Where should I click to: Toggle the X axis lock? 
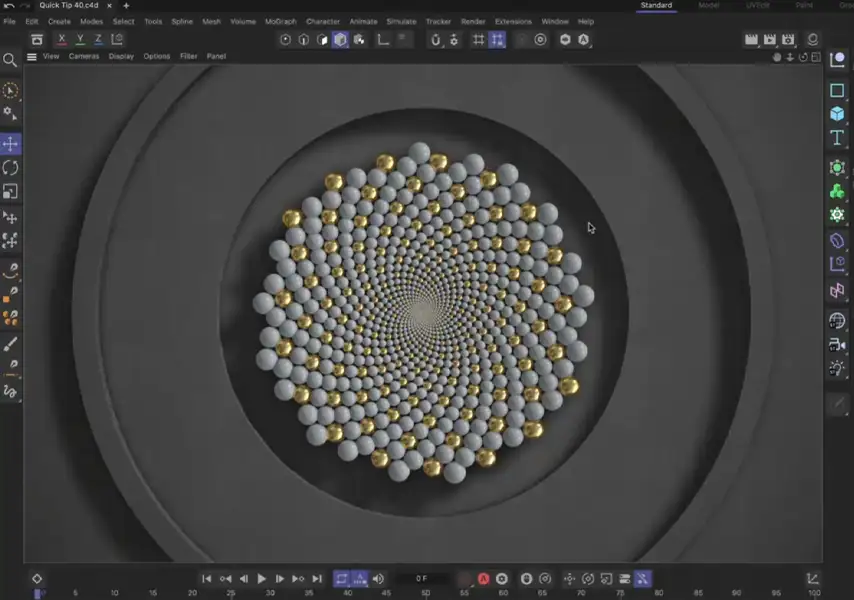(x=62, y=38)
